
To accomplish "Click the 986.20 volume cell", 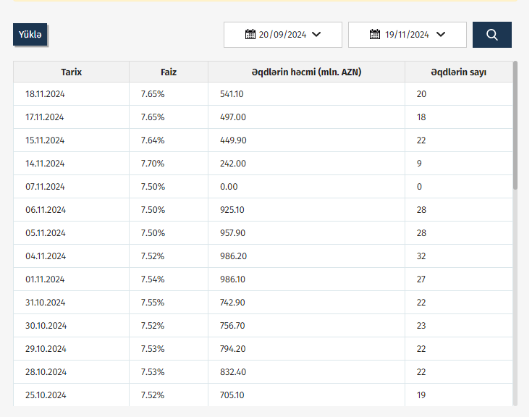I will click(233, 256).
